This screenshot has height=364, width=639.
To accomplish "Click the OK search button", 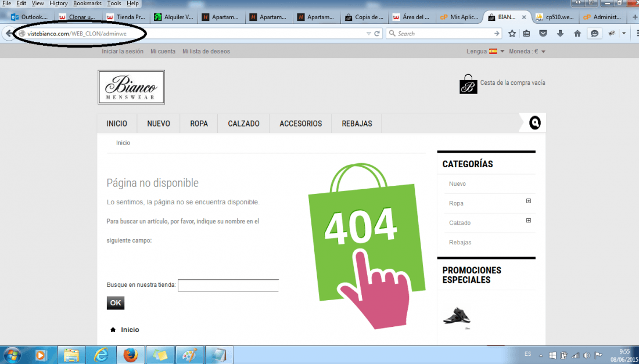I will [116, 303].
